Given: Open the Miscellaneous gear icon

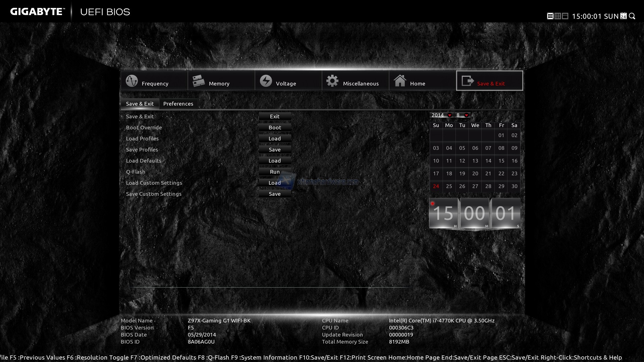Looking at the screenshot, I should 332,81.
